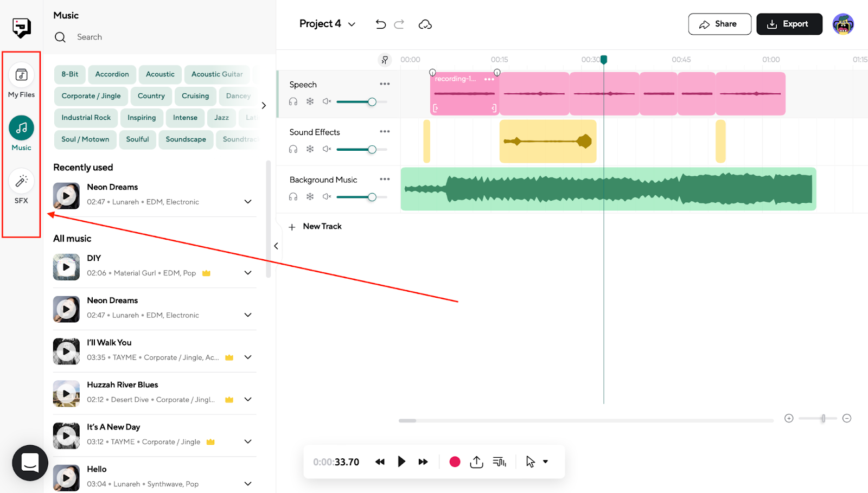Click the minus zoom icon

pos(847,418)
